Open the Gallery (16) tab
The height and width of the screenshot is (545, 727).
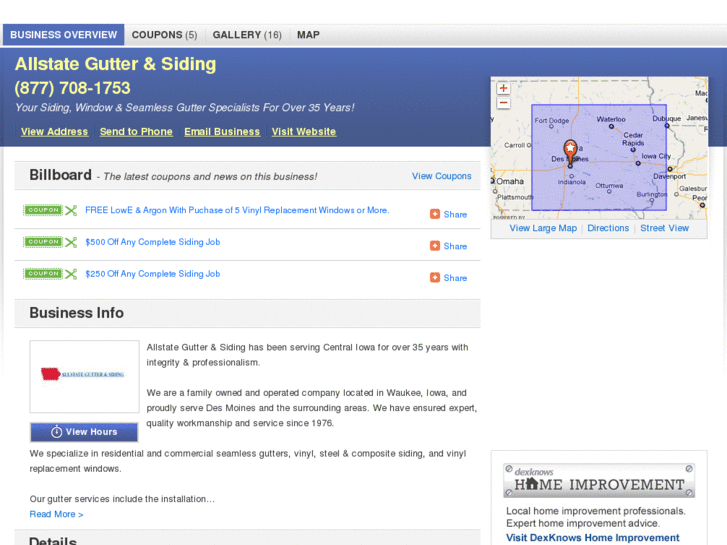point(247,35)
